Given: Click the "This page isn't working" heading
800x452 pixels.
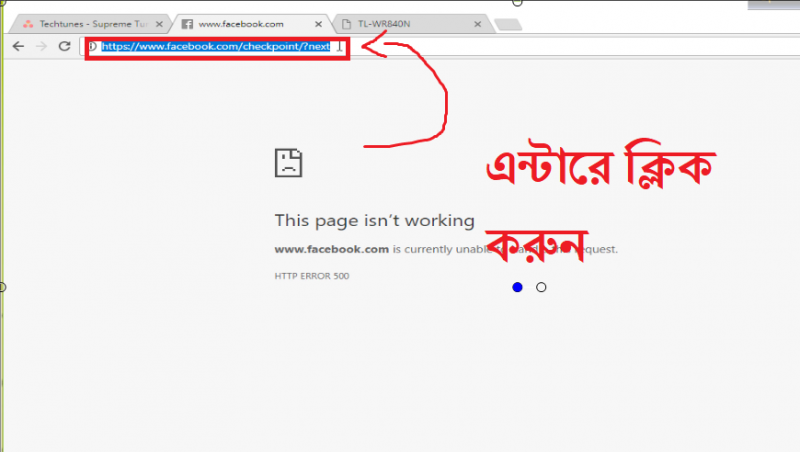Looking at the screenshot, I should click(x=374, y=221).
